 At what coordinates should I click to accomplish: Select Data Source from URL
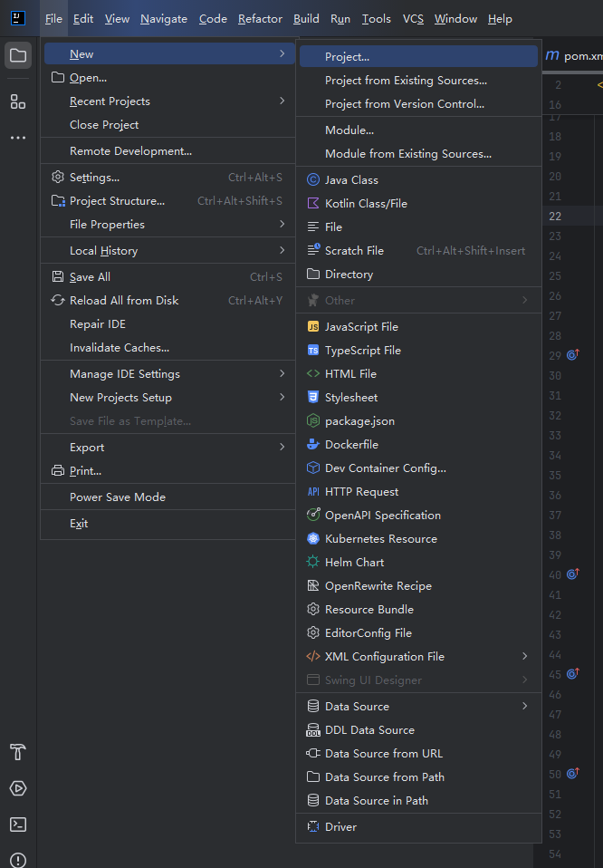coord(419,754)
